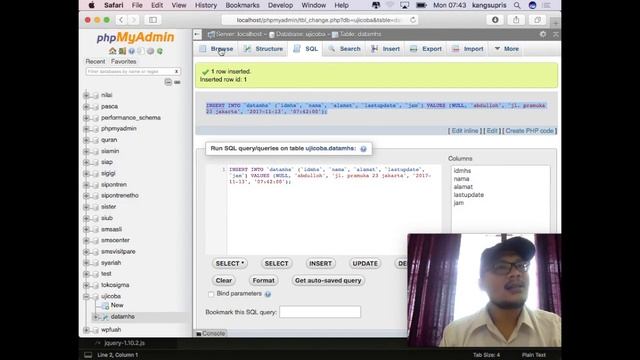This screenshot has width=640, height=360.
Task: Open page settings gear icon
Action: (x=543, y=34)
